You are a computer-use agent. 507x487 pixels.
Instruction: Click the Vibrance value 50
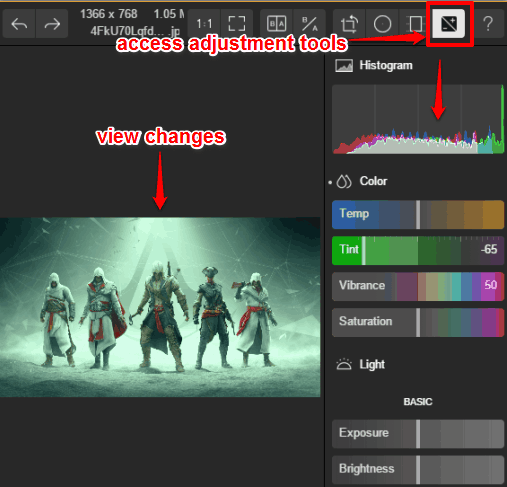pos(491,285)
